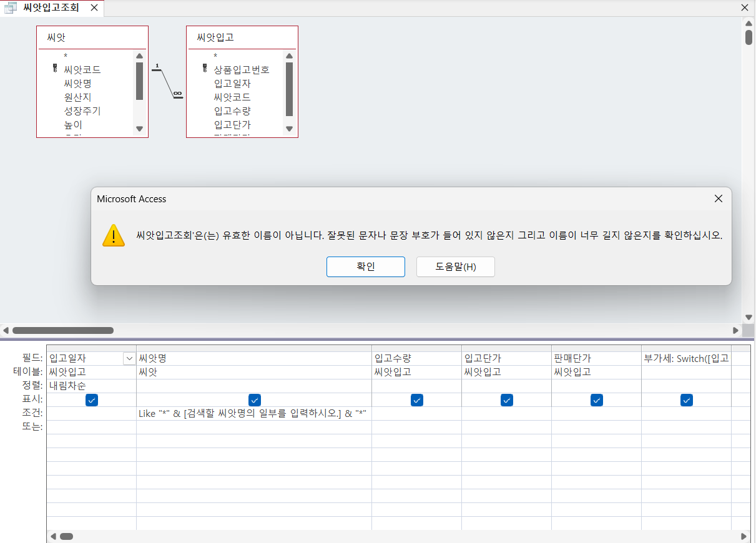Close the Microsoft Access error dialog
This screenshot has width=756, height=543.
(718, 198)
